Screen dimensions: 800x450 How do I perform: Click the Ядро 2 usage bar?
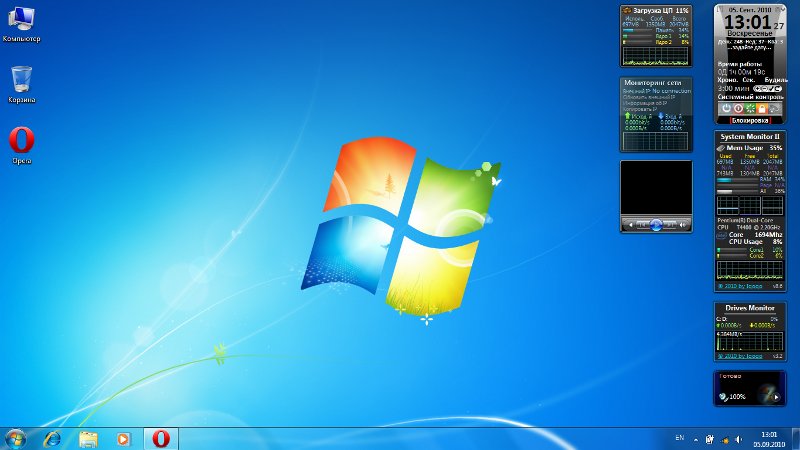(637, 42)
